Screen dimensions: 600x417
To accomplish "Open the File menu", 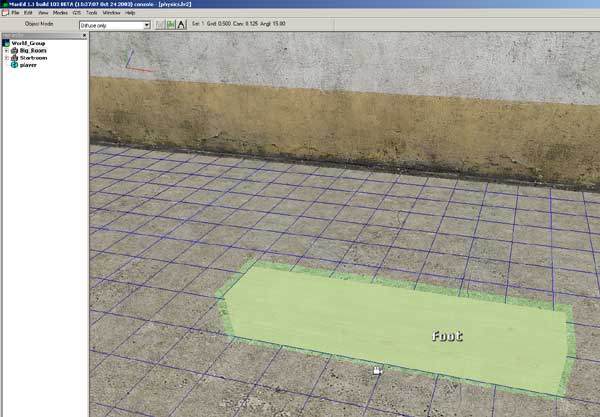I will coord(15,13).
